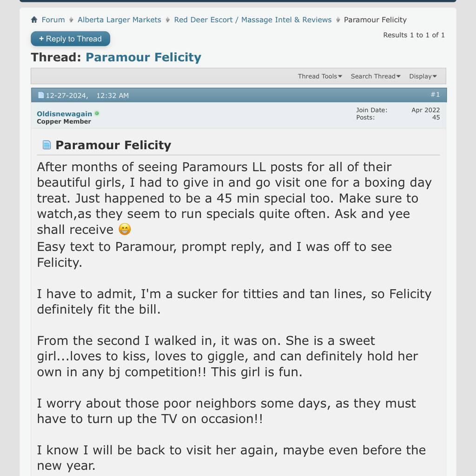Click the breadcrumb arrow before the final Paramour Felicity
Screen dimensions: 476x476
point(338,20)
